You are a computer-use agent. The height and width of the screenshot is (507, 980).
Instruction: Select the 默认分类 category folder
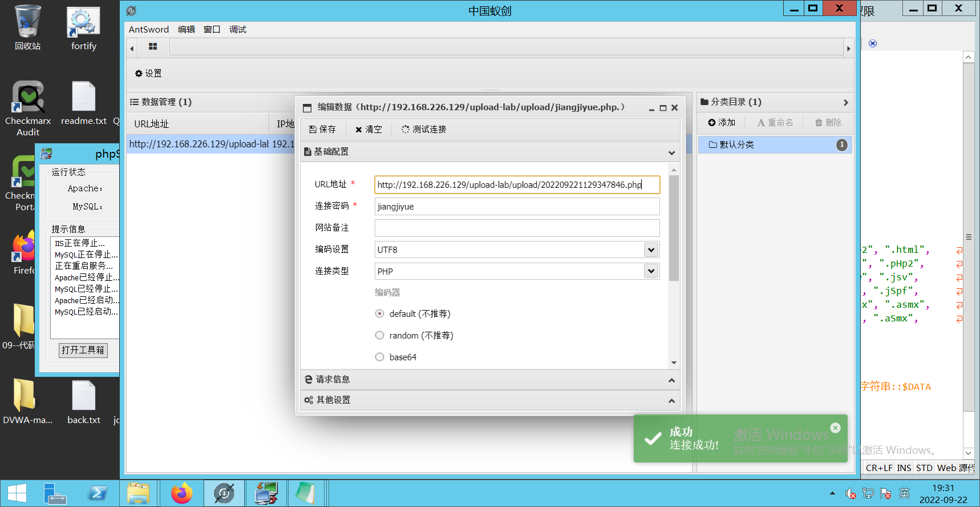(736, 145)
